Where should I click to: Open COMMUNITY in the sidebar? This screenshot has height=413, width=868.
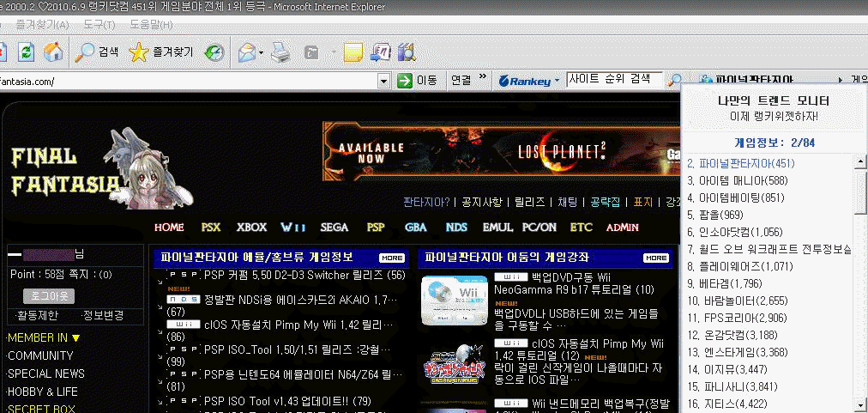(x=39, y=355)
